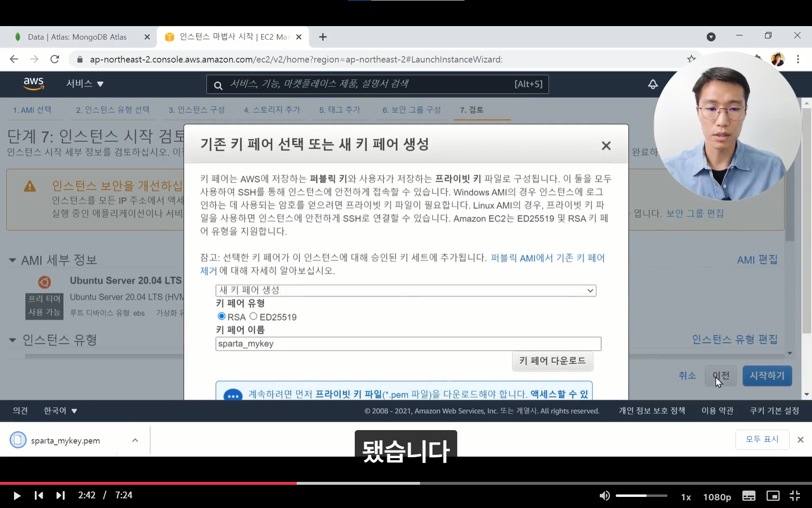Click the sparta_mykey.pem file icon

point(18,440)
